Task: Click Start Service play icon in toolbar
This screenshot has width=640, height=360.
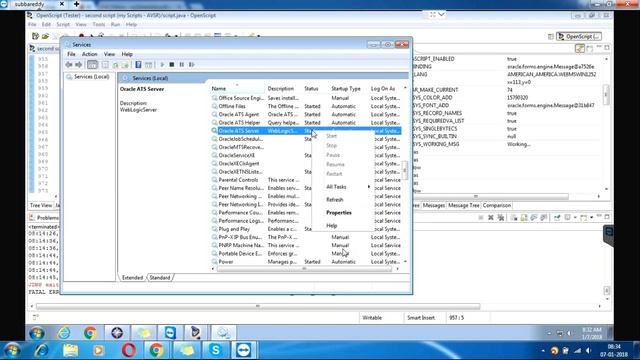Action: click(x=162, y=64)
